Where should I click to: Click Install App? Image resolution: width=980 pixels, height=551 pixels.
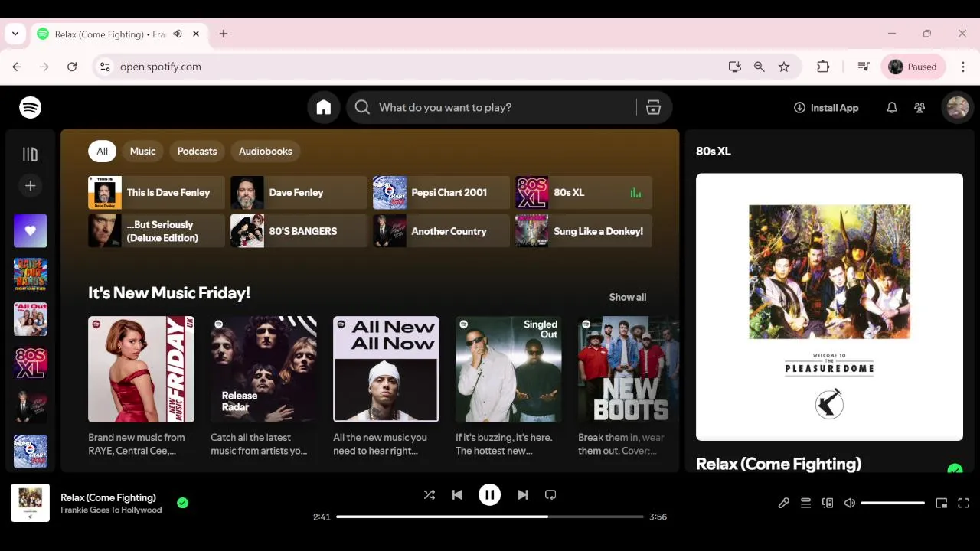[x=826, y=108]
